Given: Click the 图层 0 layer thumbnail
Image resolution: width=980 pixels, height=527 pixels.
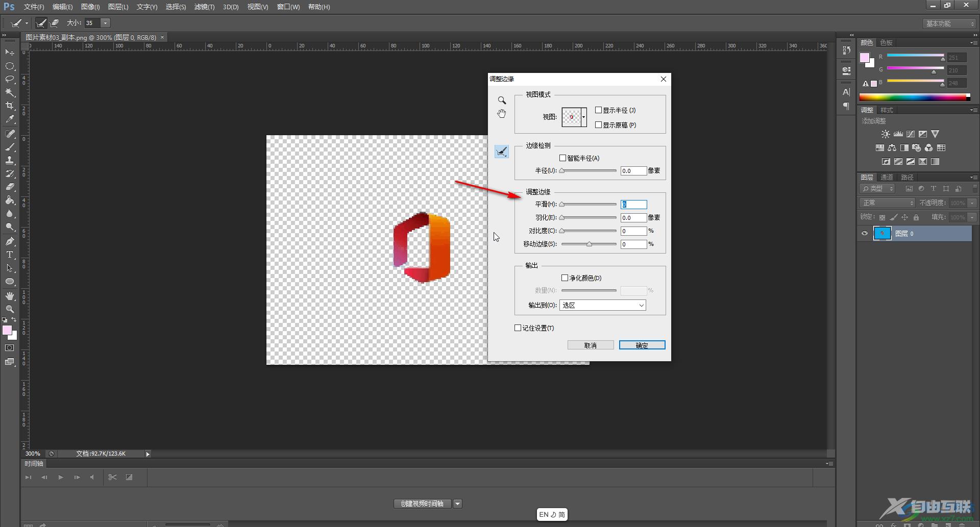Looking at the screenshot, I should [882, 234].
